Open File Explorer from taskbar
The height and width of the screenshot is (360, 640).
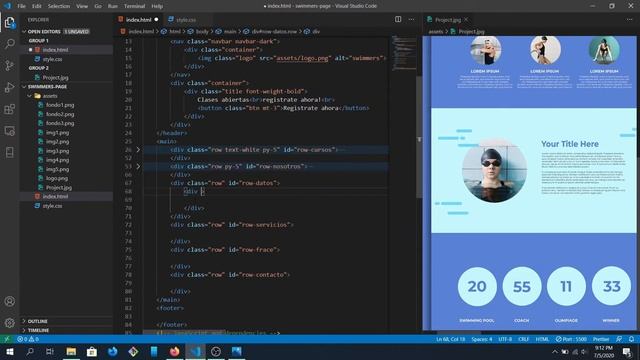[x=71, y=351]
